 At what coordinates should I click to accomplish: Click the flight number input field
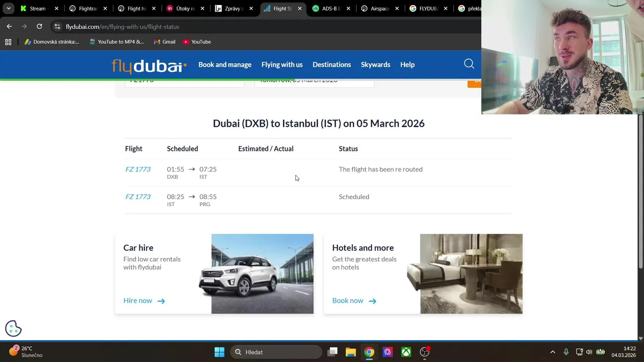click(185, 83)
